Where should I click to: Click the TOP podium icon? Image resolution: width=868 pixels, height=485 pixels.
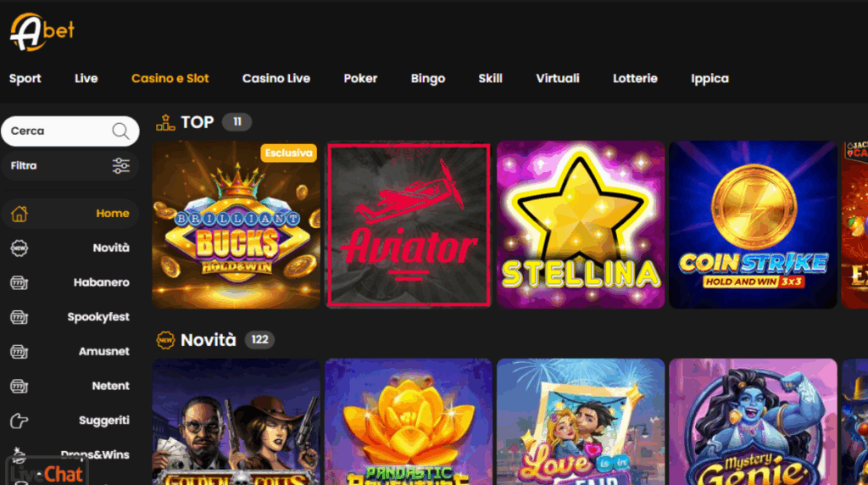(165, 122)
